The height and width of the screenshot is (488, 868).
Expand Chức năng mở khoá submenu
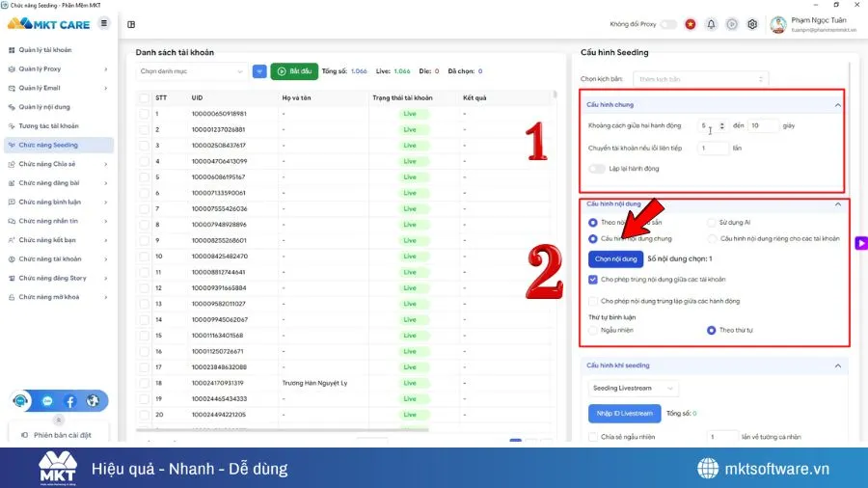(x=105, y=297)
